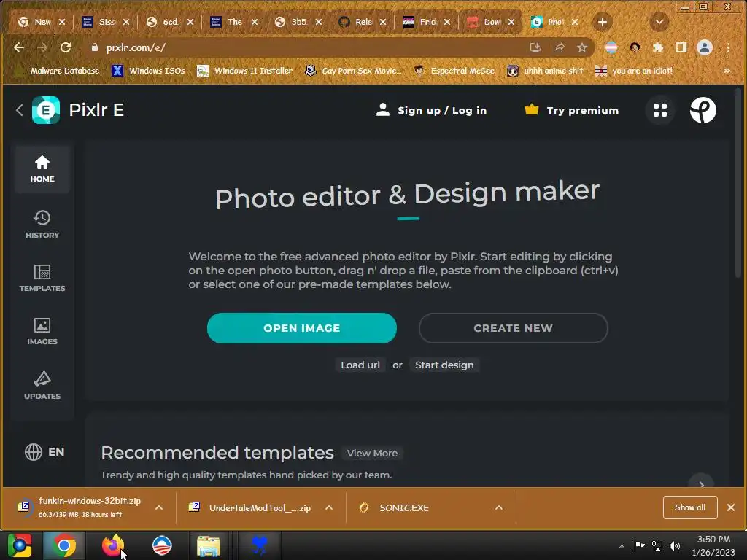Open the file explorer taskbar icon
The height and width of the screenshot is (560, 747).
tap(209, 545)
